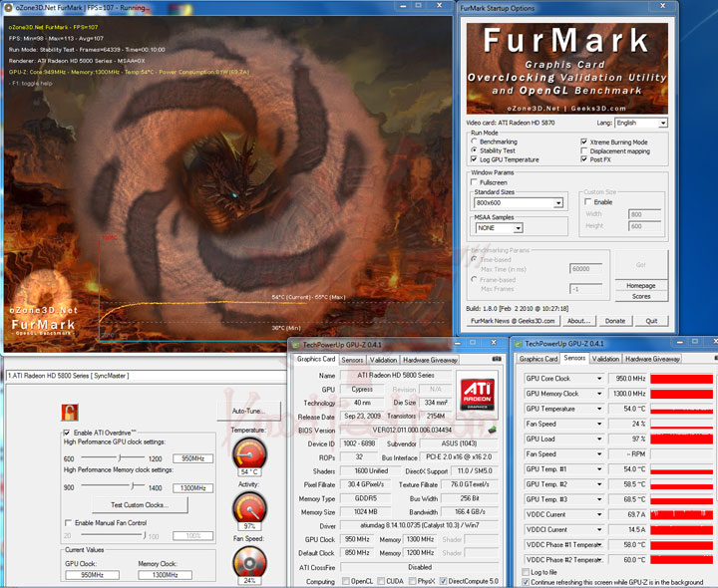Click the Fan Speed gauge icon showing 24%
The image size is (718, 588).
[x=249, y=562]
